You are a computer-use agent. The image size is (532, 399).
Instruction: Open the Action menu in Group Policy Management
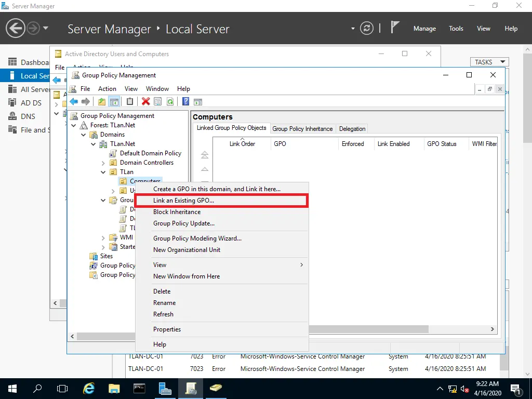coord(107,88)
